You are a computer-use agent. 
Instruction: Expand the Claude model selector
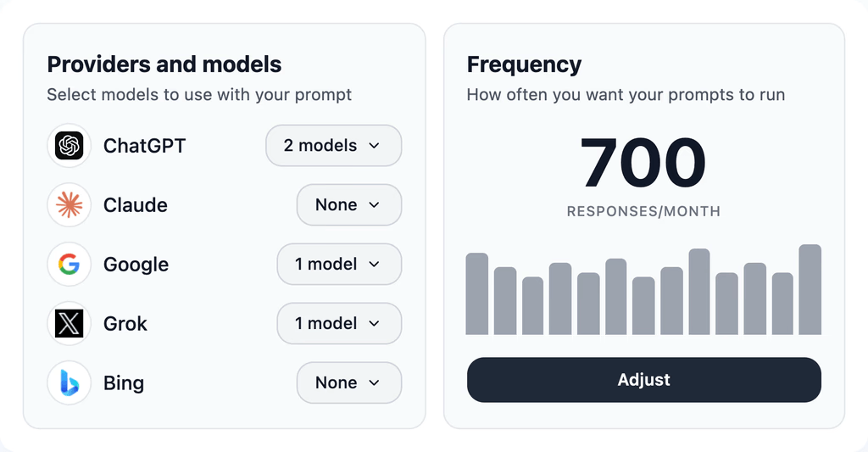(x=348, y=205)
